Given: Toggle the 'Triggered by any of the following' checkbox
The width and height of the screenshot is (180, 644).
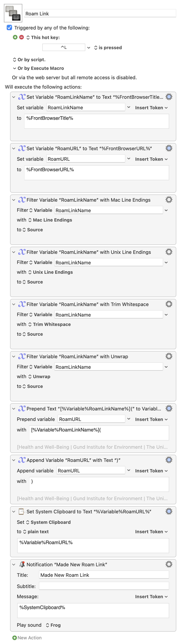Looking at the screenshot, I should pyautogui.click(x=9, y=27).
